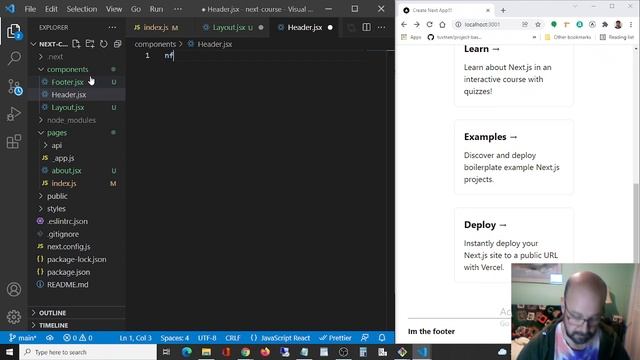The image size is (640, 360).
Task: Collapse all folders in explorer
Action: 118,44
